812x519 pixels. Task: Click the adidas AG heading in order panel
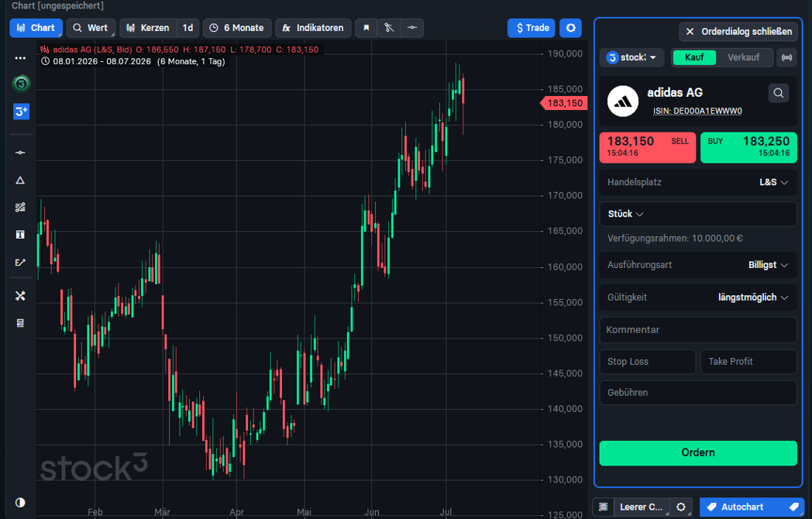675,93
